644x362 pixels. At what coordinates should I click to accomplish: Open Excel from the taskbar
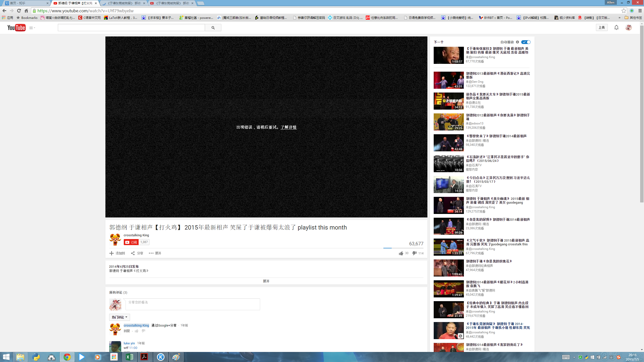click(x=129, y=357)
